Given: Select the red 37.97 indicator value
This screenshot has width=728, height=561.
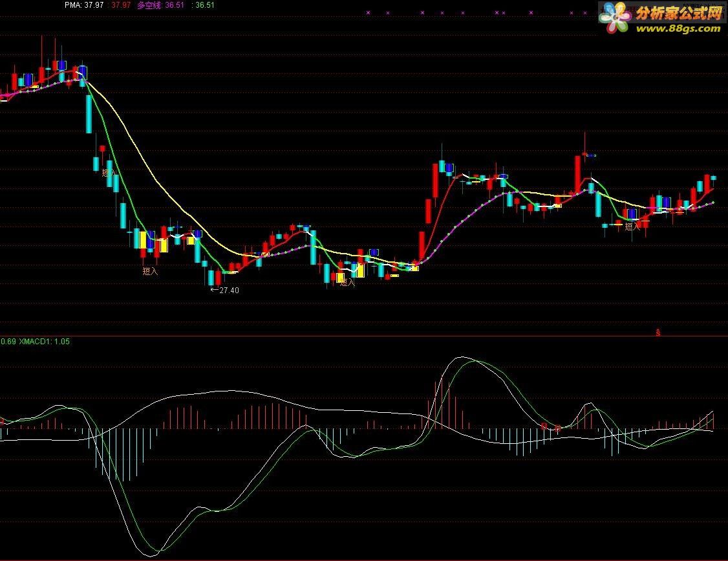Looking at the screenshot, I should click(x=121, y=5).
